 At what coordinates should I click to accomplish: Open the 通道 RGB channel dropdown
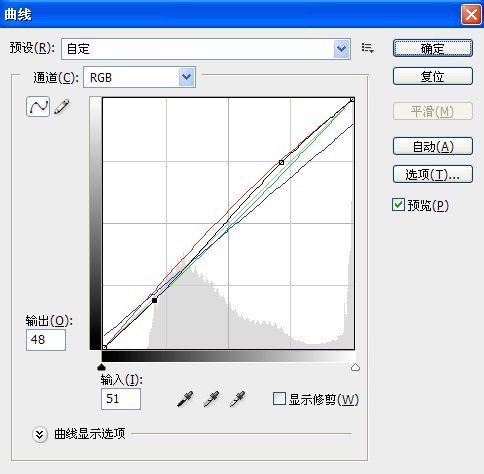coord(139,77)
